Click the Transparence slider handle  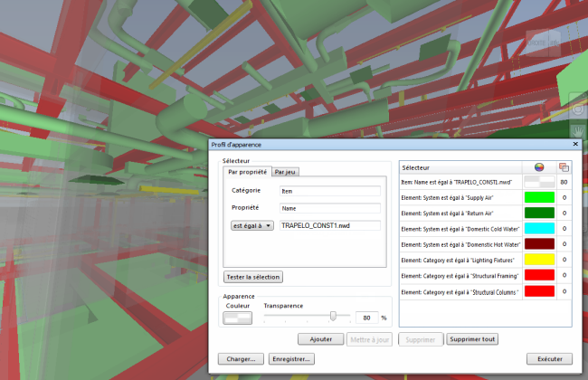tap(333, 316)
